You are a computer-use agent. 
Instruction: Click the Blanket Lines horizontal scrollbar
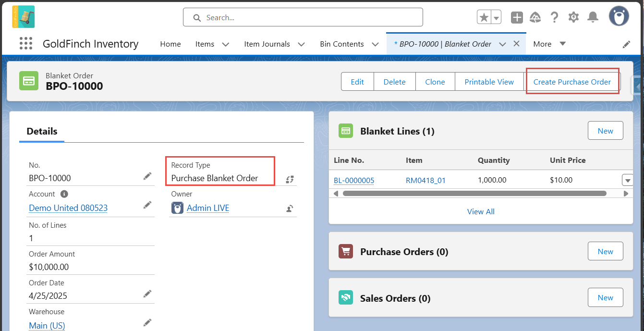[474, 194]
